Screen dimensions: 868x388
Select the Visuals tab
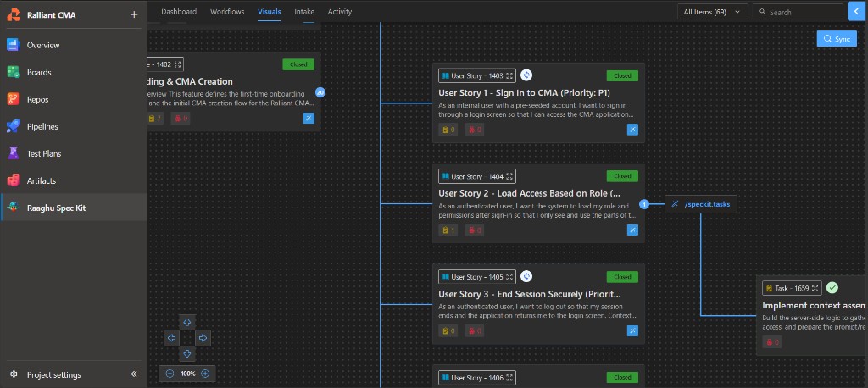[269, 12]
